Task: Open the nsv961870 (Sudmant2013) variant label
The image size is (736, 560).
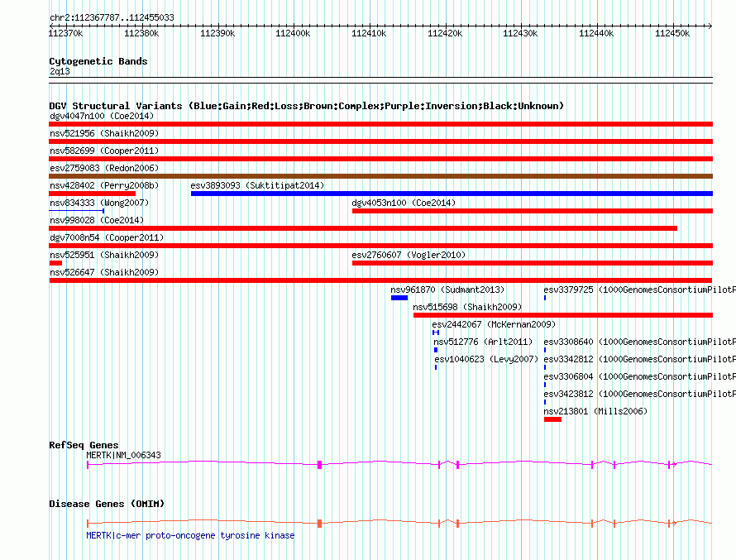Action: (447, 290)
